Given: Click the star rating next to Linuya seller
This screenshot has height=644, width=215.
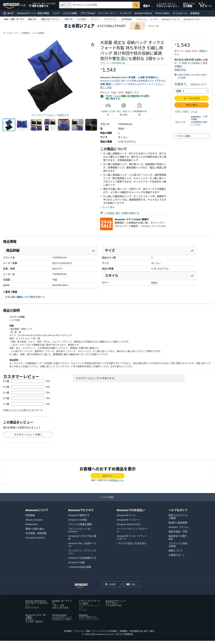Looking at the screenshot, I should pyautogui.click(x=196, y=117).
